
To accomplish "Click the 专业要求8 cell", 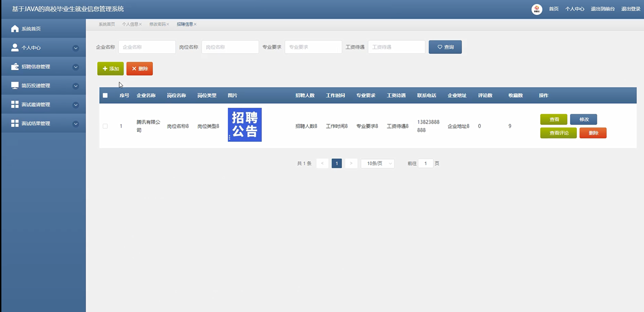I will click(x=367, y=126).
